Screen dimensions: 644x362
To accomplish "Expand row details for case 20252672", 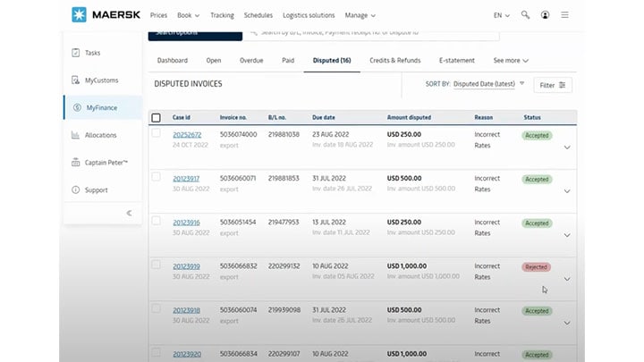I will click(567, 147).
